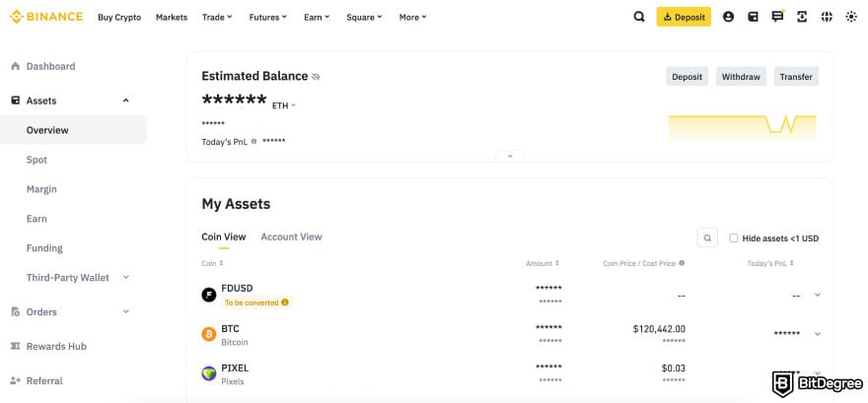
Task: Open the More dropdown menu
Action: (x=413, y=17)
